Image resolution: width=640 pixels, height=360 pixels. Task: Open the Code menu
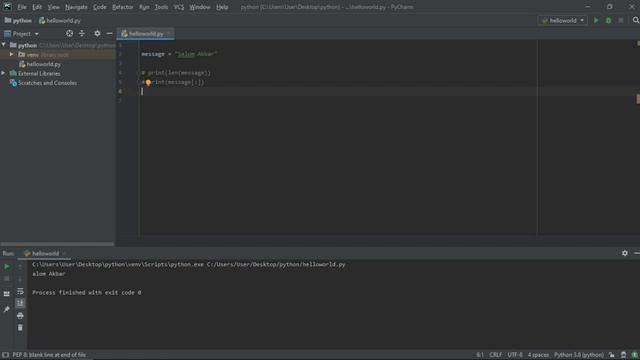coord(99,7)
